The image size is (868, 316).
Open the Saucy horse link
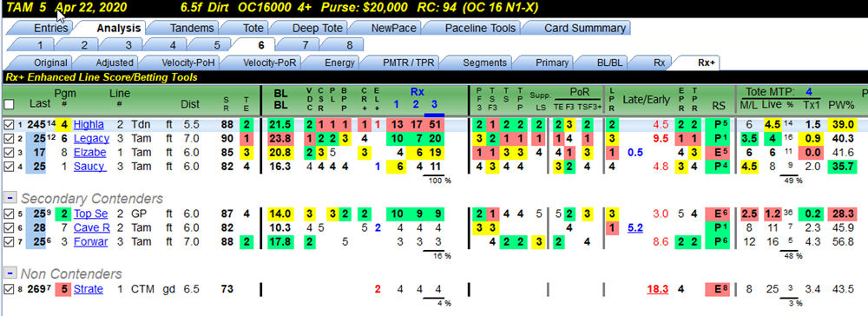point(89,167)
